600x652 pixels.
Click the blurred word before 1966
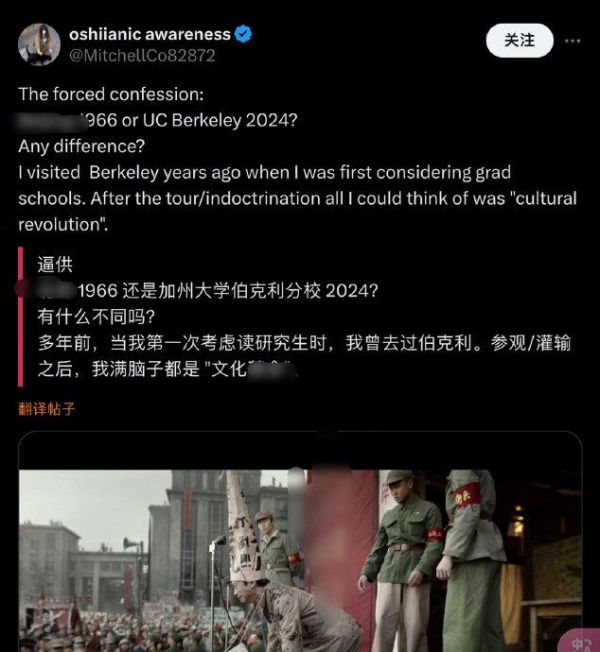point(50,121)
